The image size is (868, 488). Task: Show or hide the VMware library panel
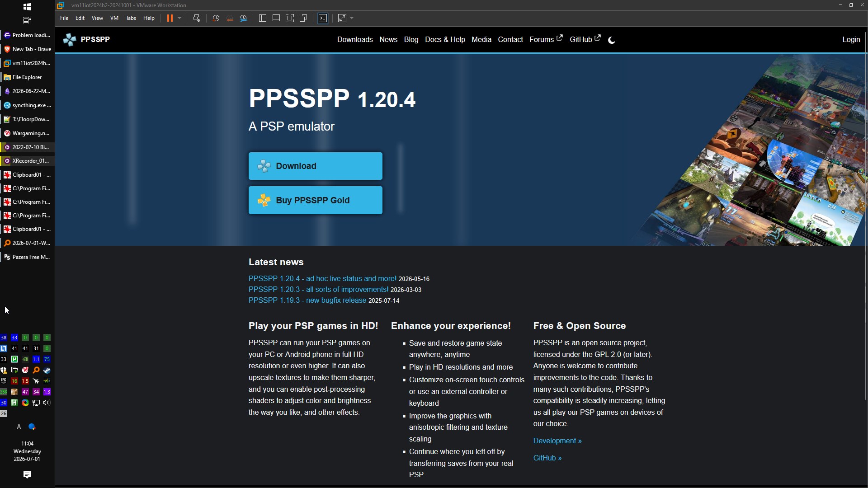(263, 18)
